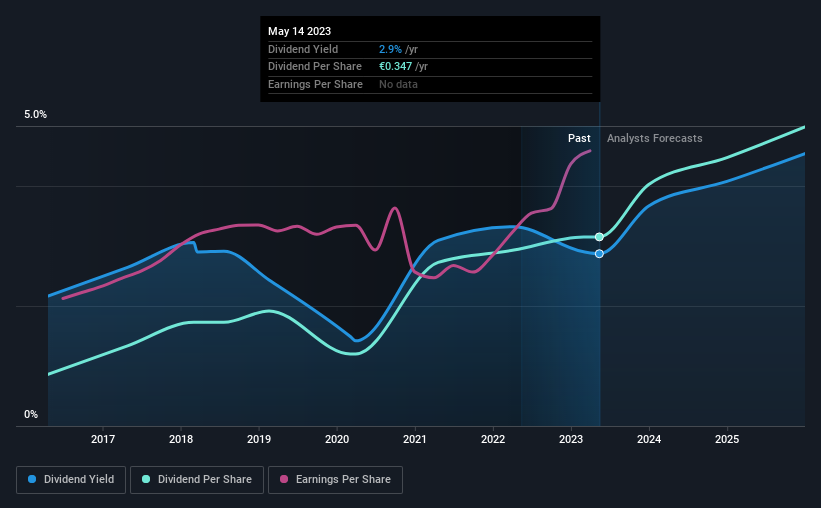This screenshot has height=508, width=821.
Task: Toggle the Dividend Per Share legend series
Action: click(197, 480)
